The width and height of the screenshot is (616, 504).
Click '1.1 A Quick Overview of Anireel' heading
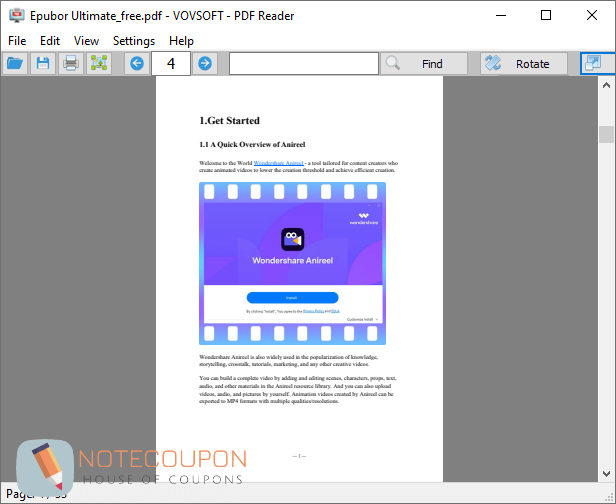coord(252,145)
